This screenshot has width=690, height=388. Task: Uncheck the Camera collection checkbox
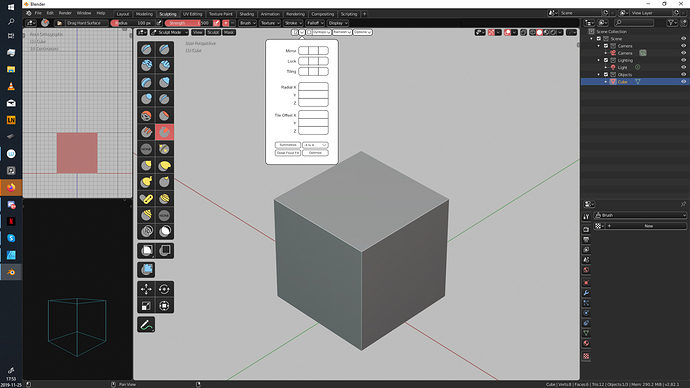tap(606, 46)
